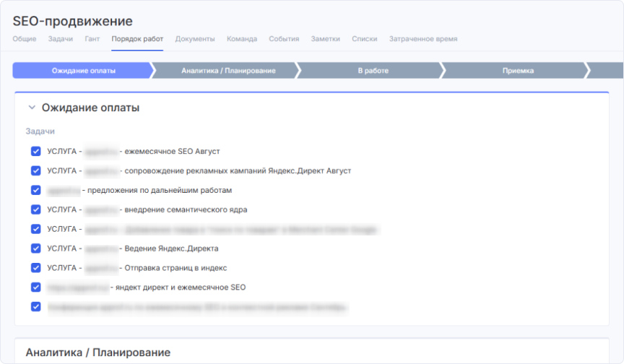Open the Команда tab
Screen dimensions: 624x364
point(242,39)
